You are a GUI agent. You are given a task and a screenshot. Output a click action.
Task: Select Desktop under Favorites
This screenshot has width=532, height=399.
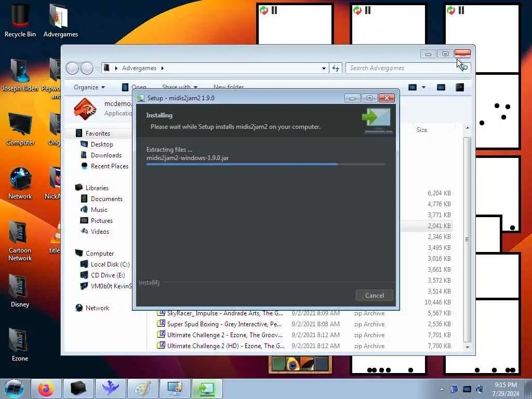tap(101, 144)
